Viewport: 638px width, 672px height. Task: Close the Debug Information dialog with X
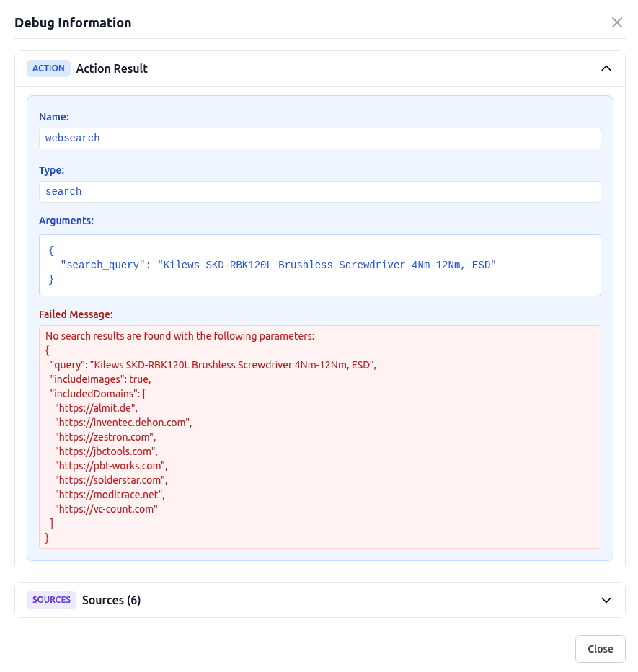[616, 22]
